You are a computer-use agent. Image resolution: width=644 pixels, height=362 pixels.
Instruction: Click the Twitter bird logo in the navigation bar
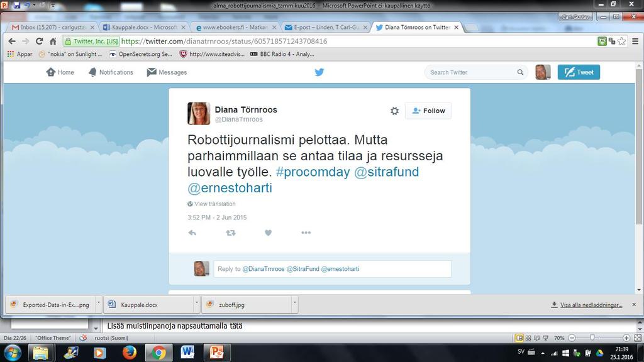click(x=319, y=72)
